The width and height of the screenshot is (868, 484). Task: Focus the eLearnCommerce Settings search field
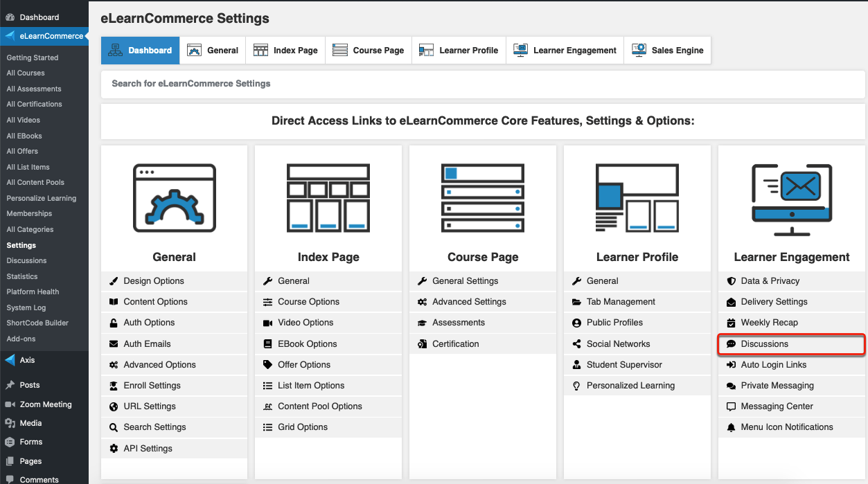[x=483, y=84]
